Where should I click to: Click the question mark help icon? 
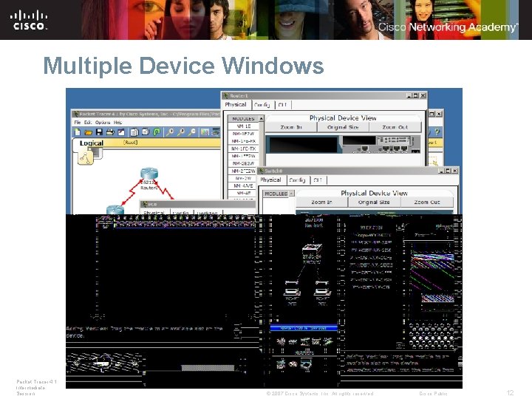pos(437,132)
